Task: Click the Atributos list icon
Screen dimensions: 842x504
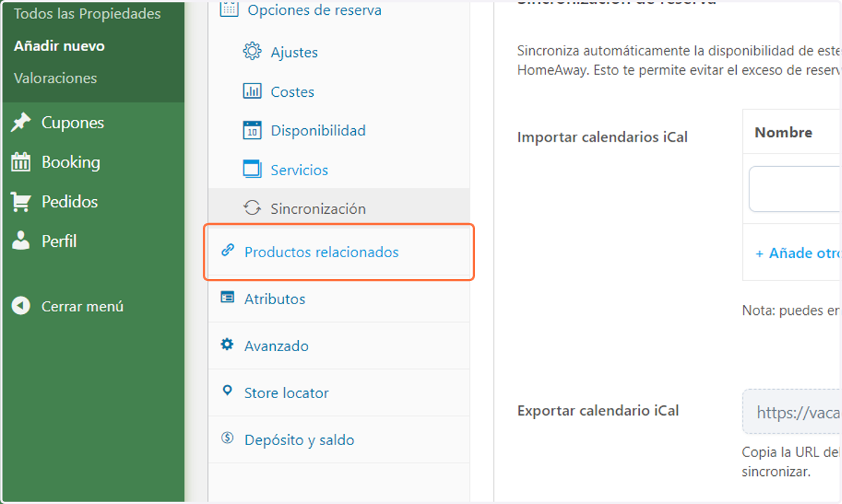Action: [x=227, y=297]
